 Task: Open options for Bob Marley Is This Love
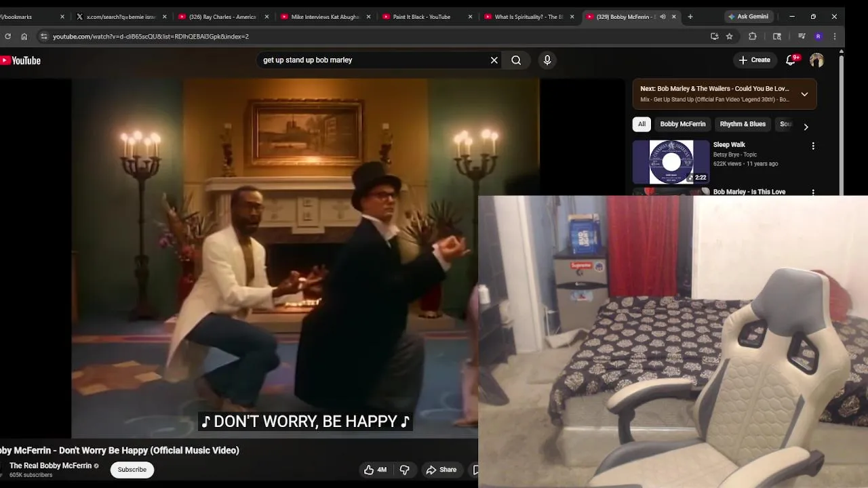[813, 192]
